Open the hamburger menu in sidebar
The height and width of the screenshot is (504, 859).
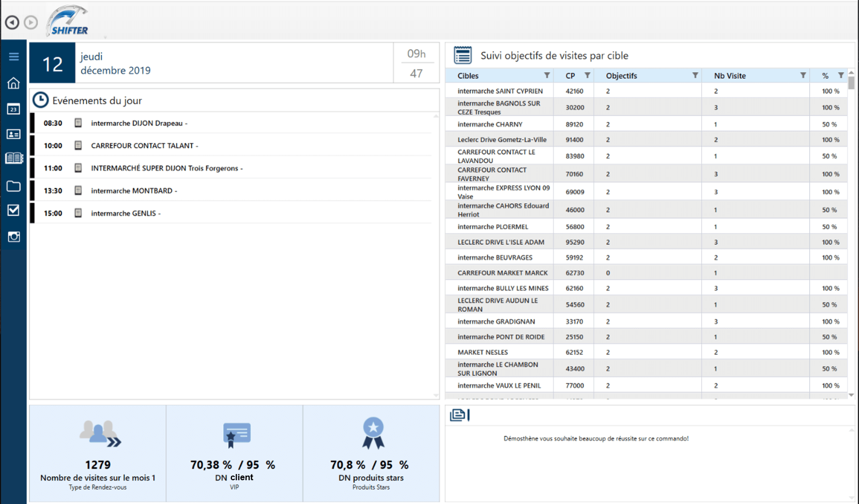(x=14, y=56)
